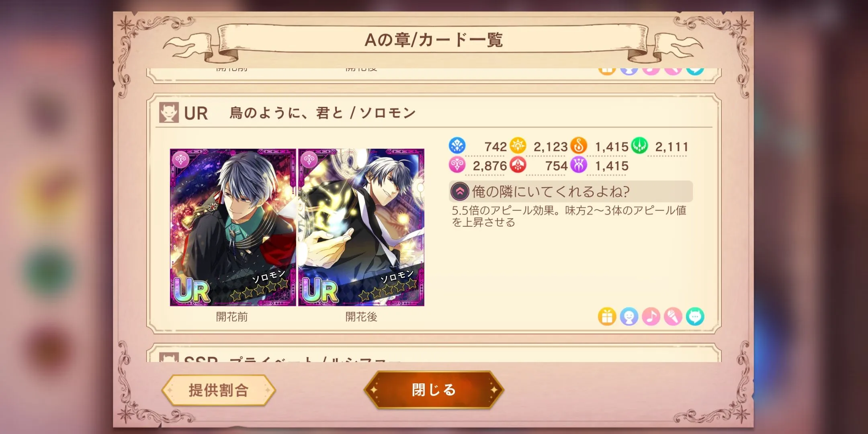The width and height of the screenshot is (868, 434).
Task: Tap the orange flame stat icon beside 1,415
Action: point(579,145)
